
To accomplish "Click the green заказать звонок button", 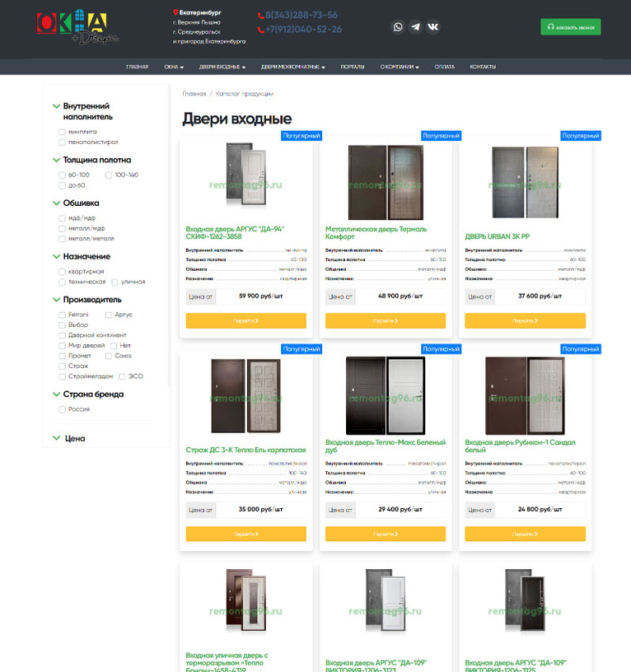I will point(571,27).
